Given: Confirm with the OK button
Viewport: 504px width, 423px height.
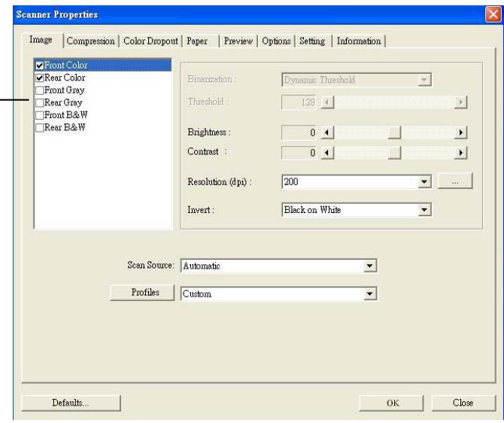Looking at the screenshot, I should [x=391, y=403].
